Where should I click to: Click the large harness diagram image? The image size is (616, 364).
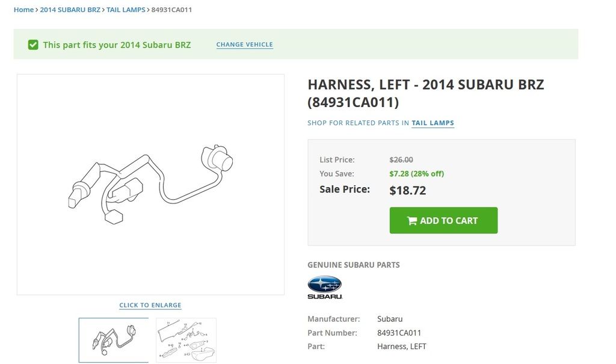[x=150, y=184]
